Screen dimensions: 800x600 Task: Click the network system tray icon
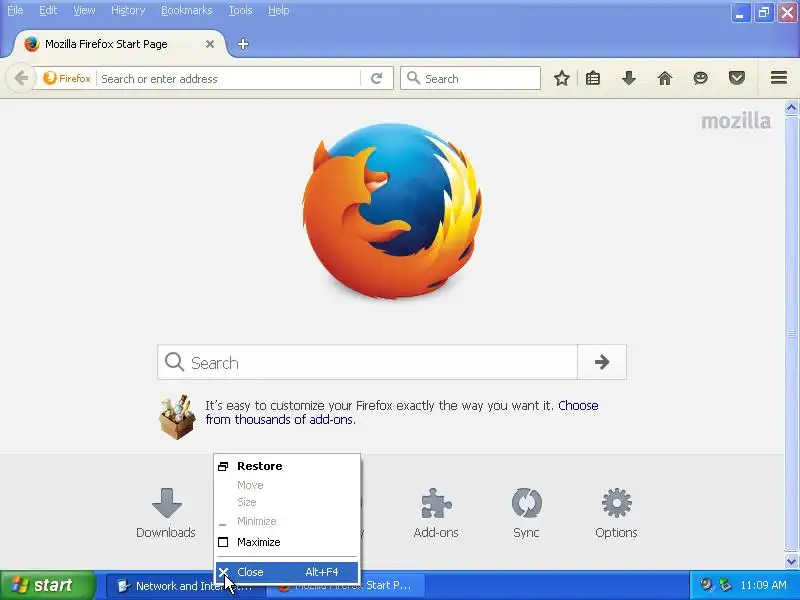tap(725, 585)
